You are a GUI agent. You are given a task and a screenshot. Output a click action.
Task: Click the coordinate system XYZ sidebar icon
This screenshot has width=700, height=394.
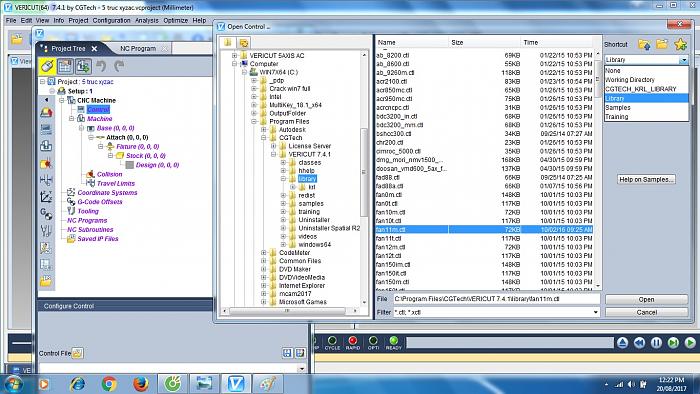[x=46, y=197]
